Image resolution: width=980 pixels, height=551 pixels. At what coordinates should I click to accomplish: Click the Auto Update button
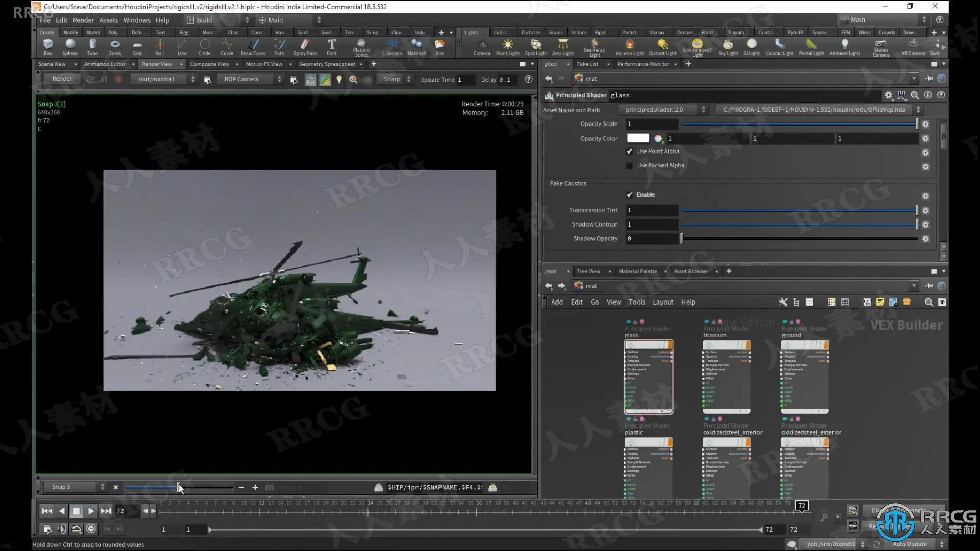tap(910, 544)
